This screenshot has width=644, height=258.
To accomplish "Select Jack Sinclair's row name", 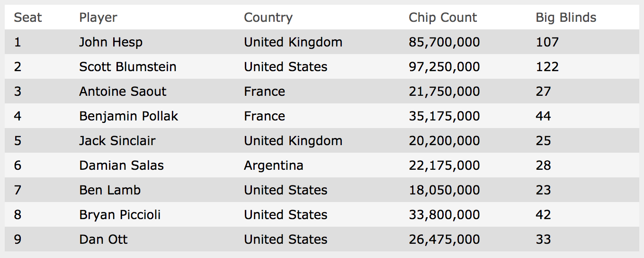I will [117, 141].
